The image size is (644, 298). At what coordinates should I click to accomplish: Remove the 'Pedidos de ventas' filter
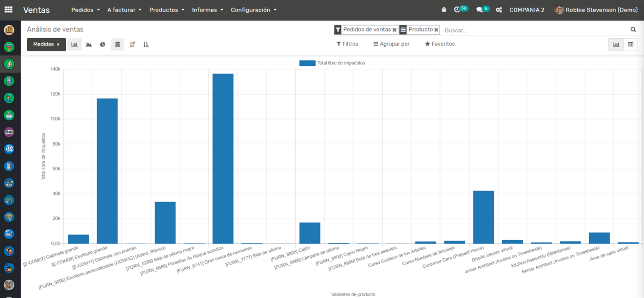pyautogui.click(x=395, y=30)
